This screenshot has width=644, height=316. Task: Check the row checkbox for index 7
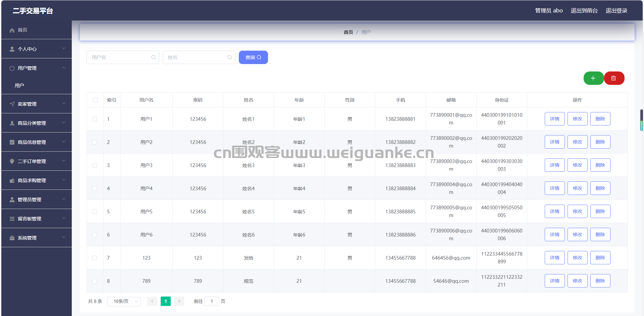(95, 258)
